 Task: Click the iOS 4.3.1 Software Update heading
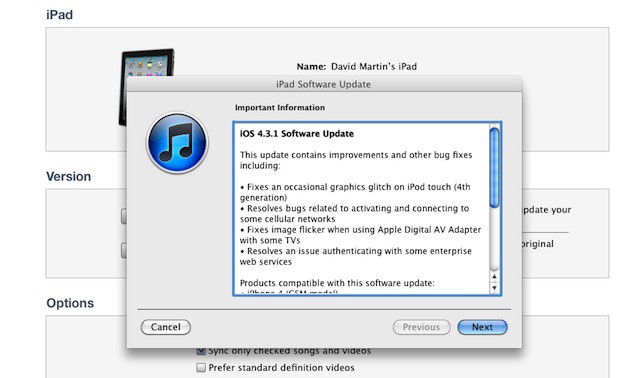(x=297, y=134)
